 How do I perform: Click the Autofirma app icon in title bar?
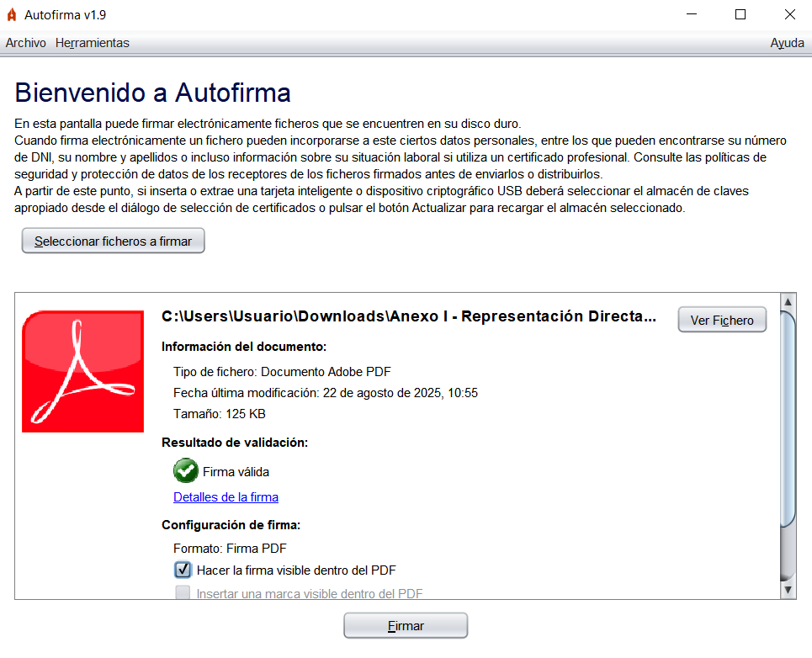(x=12, y=14)
